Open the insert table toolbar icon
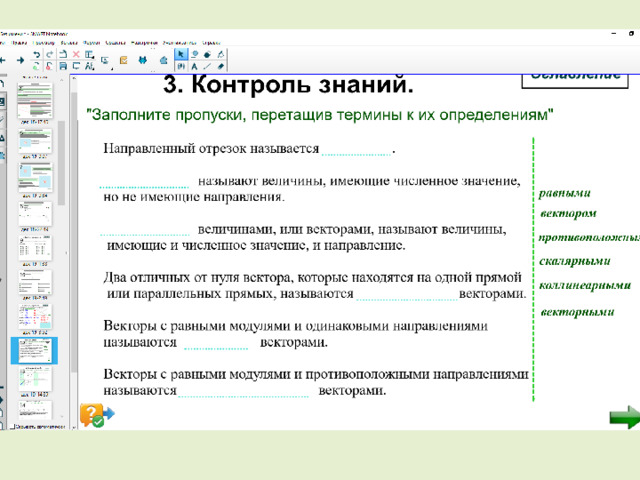The width and height of the screenshot is (640, 480). click(89, 54)
